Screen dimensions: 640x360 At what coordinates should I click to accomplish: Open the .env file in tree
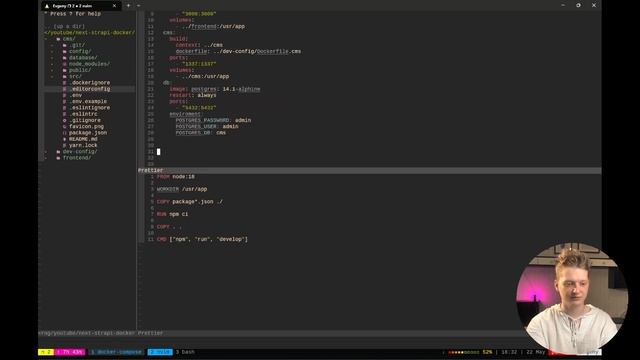(x=76, y=95)
